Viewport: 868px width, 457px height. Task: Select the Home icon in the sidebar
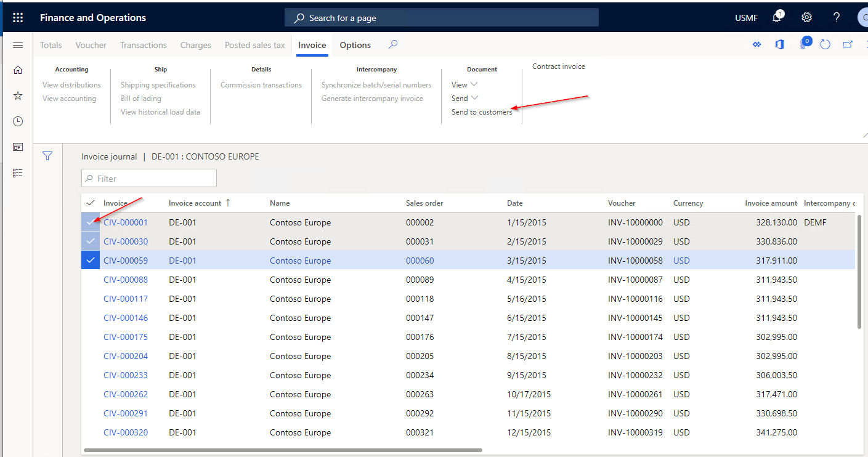click(x=17, y=70)
